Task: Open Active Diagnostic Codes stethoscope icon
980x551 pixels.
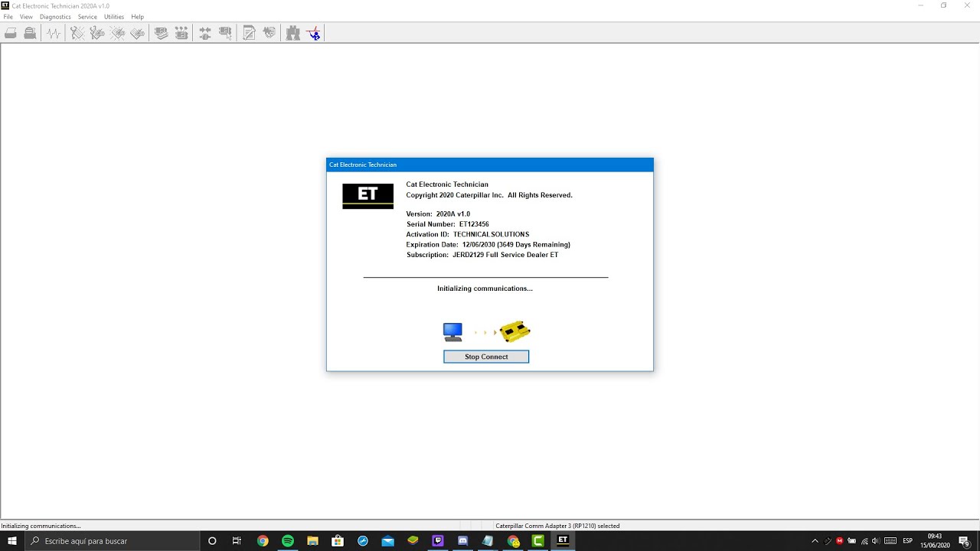Action: click(77, 33)
